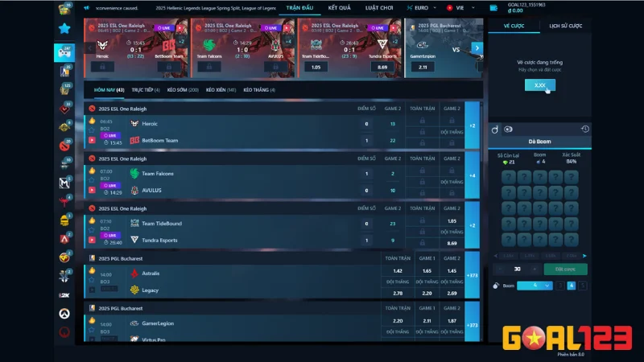Open the bet history clock icon above Dò Boom

pyautogui.click(x=585, y=129)
